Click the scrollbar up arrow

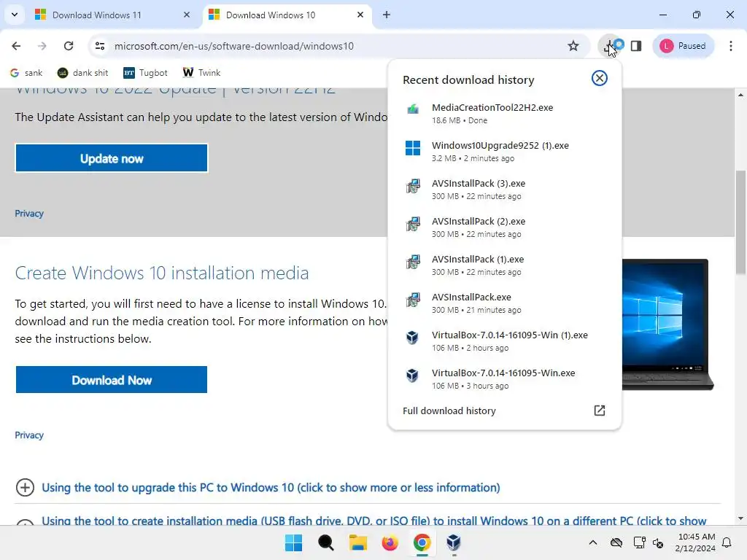(740, 95)
